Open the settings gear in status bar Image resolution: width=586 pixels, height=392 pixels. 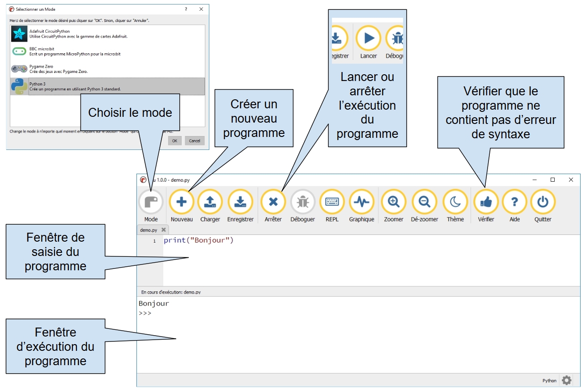tap(567, 380)
